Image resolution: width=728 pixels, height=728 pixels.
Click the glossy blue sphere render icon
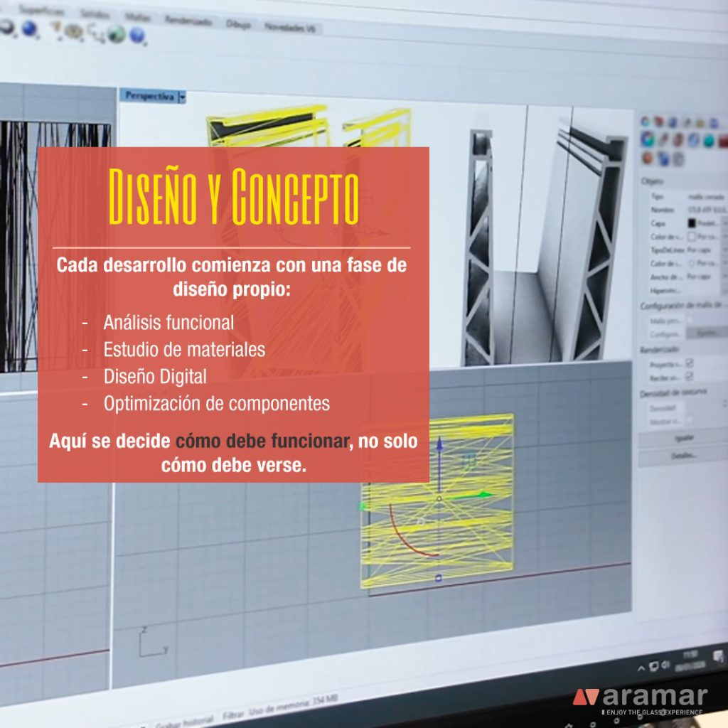[30, 29]
